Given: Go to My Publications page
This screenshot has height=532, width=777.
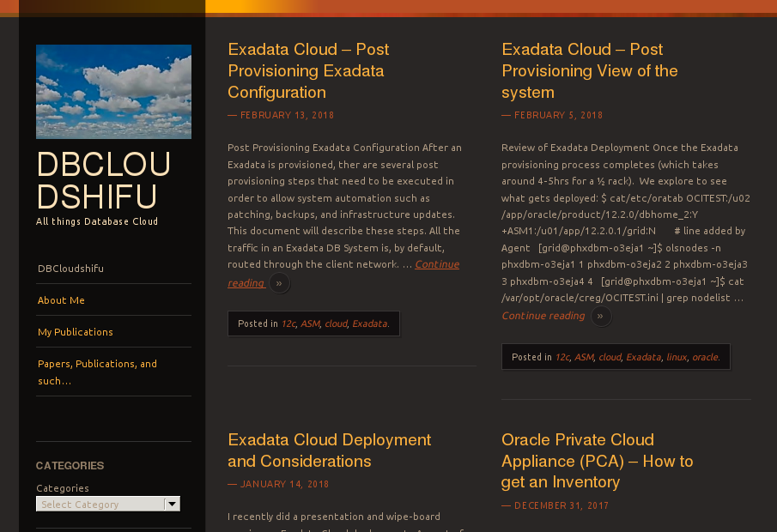Looking at the screenshot, I should (76, 332).
